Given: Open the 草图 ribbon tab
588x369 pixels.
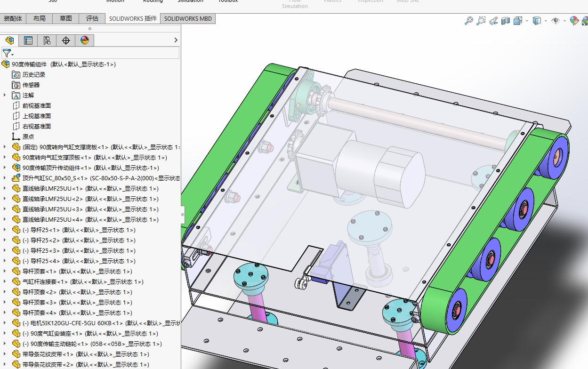Looking at the screenshot, I should (66, 19).
